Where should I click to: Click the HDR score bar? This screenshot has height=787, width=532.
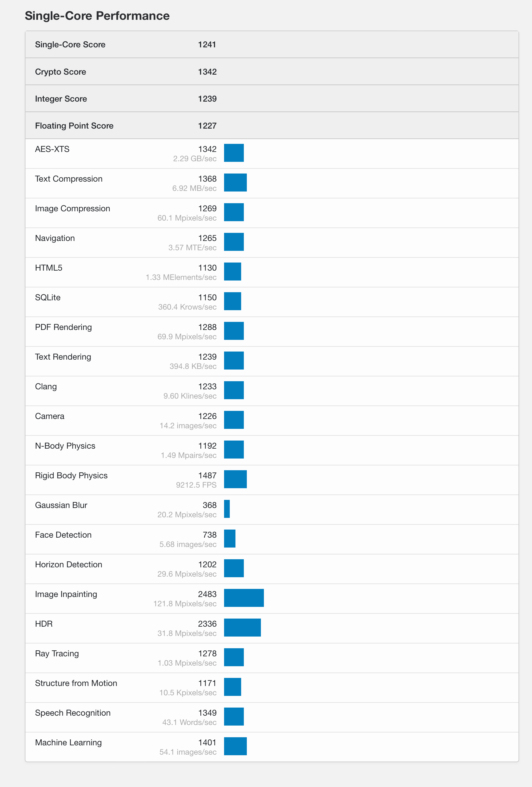click(242, 628)
